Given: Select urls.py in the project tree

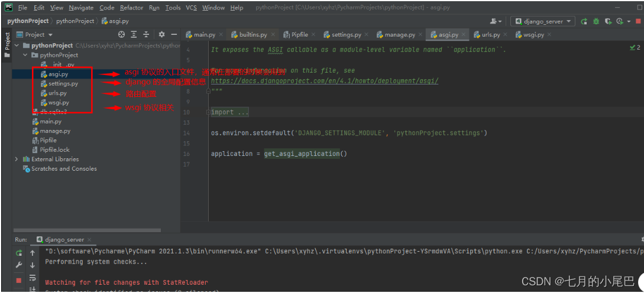Looking at the screenshot, I should coord(57,93).
